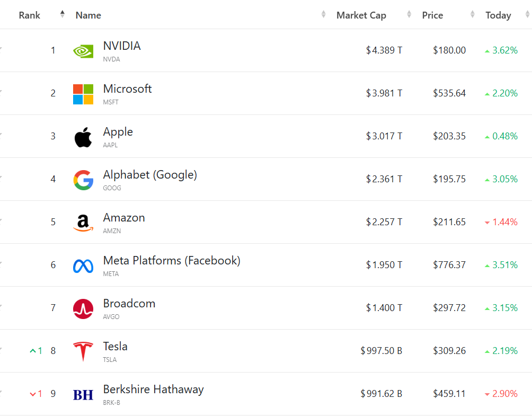
Task: Click the Amazon logo icon
Action: coord(83,223)
